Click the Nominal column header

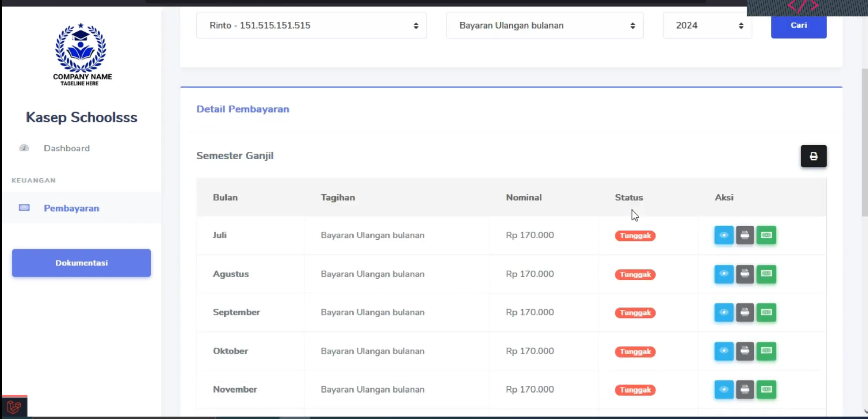click(x=524, y=197)
